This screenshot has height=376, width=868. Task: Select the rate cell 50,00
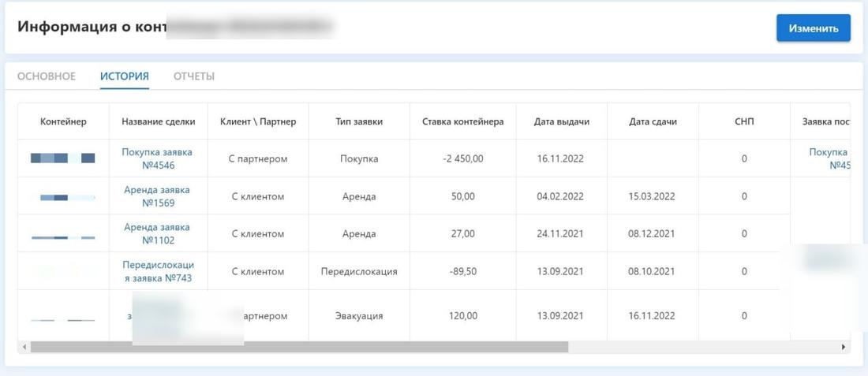point(462,196)
